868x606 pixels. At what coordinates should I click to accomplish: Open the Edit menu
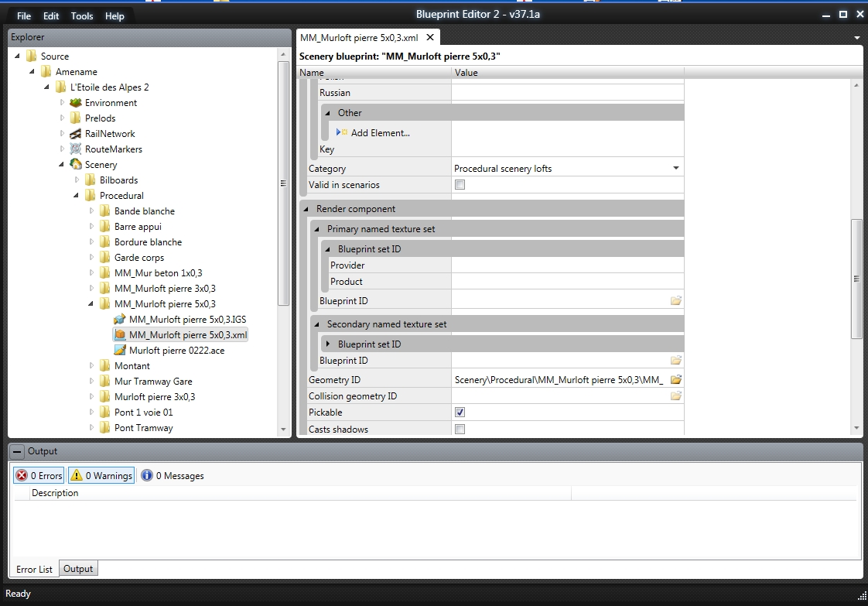51,16
